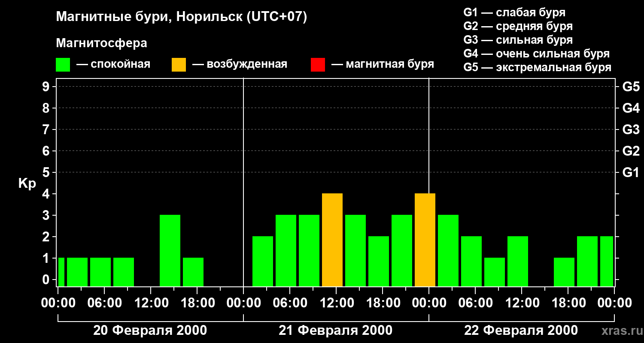
Task: Click the '— спокойная' legend label
Action: pyautogui.click(x=113, y=64)
